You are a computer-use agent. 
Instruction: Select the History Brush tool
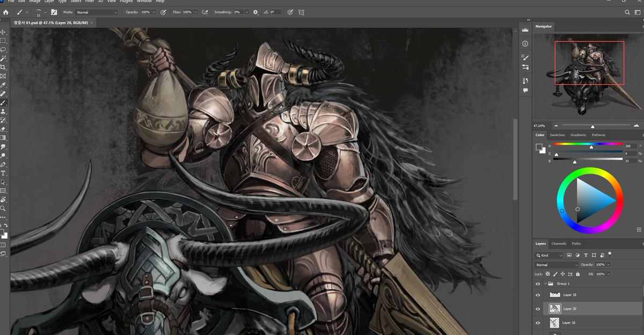pos(3,120)
